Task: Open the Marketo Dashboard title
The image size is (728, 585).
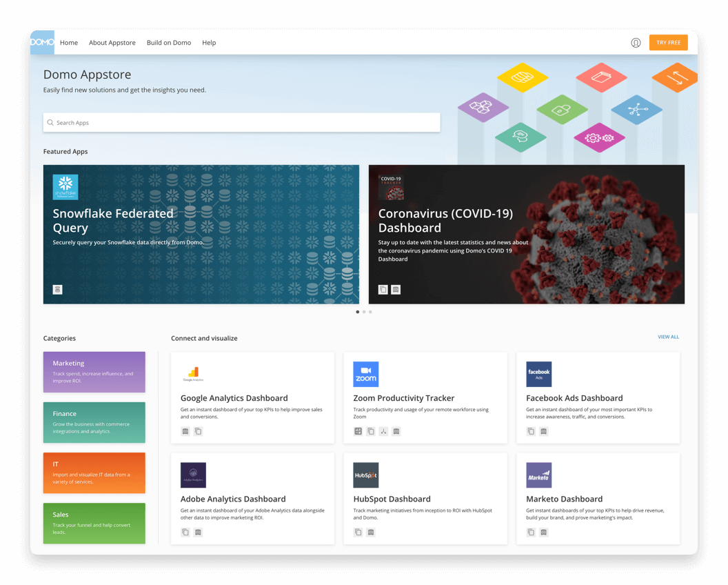Action: (x=564, y=499)
